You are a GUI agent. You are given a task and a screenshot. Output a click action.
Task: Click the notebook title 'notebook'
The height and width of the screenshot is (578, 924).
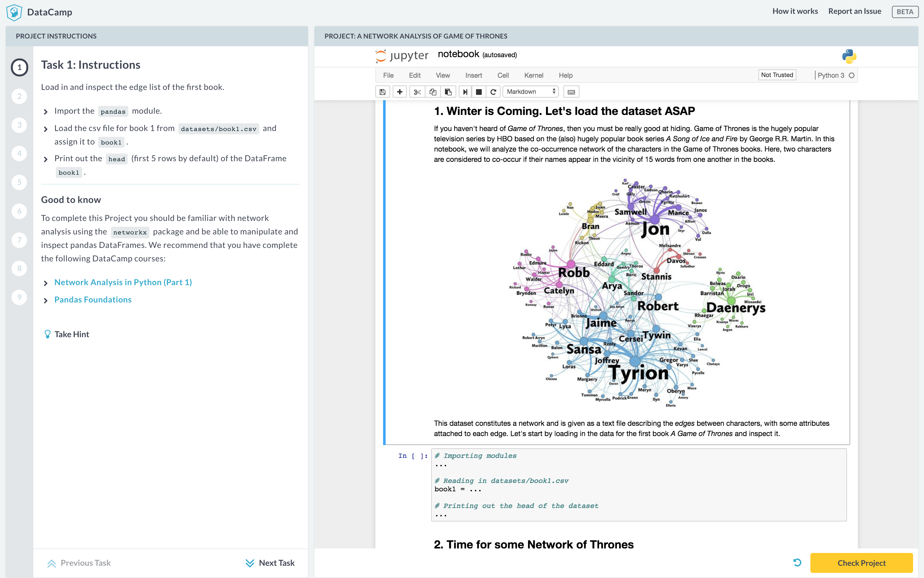click(x=458, y=54)
